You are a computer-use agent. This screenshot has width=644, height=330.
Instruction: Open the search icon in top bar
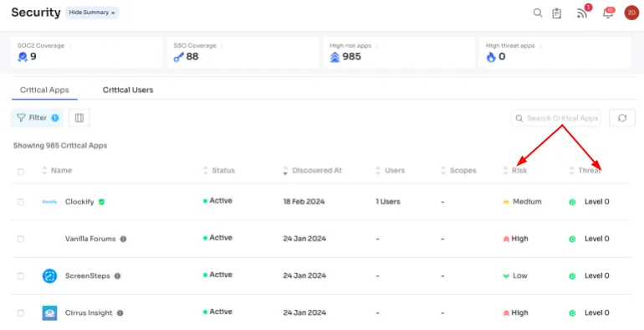pyautogui.click(x=538, y=13)
